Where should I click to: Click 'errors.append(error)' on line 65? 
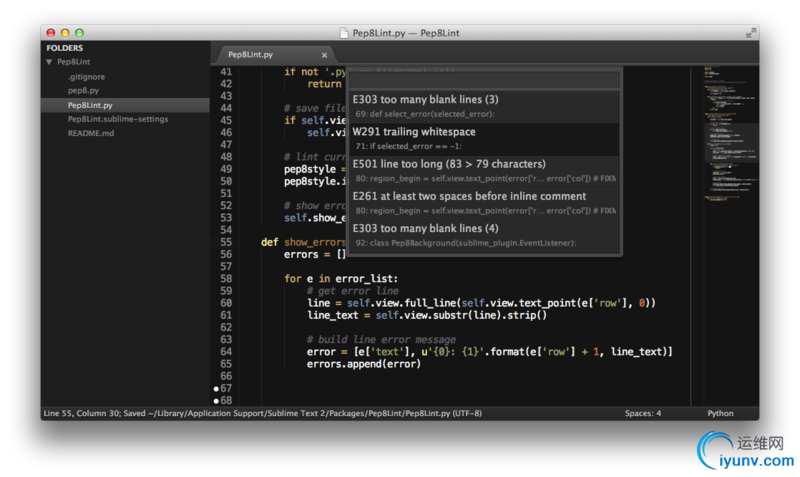[x=364, y=364]
